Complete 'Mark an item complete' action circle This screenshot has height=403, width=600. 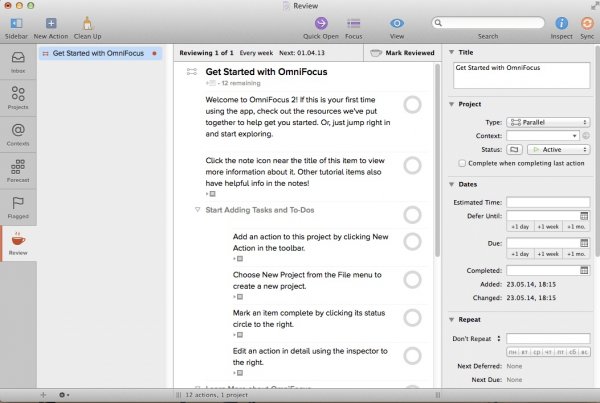(x=412, y=318)
